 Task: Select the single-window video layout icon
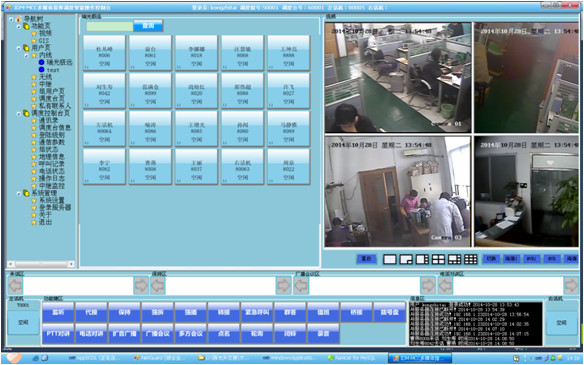coord(390,259)
